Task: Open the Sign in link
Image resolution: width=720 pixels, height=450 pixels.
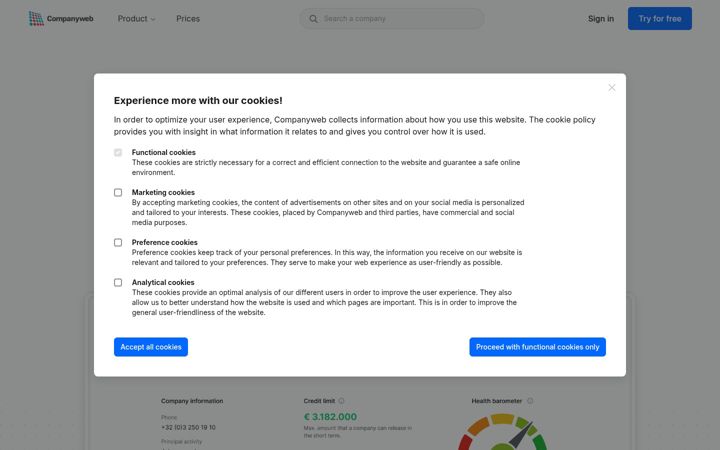Action: [601, 19]
